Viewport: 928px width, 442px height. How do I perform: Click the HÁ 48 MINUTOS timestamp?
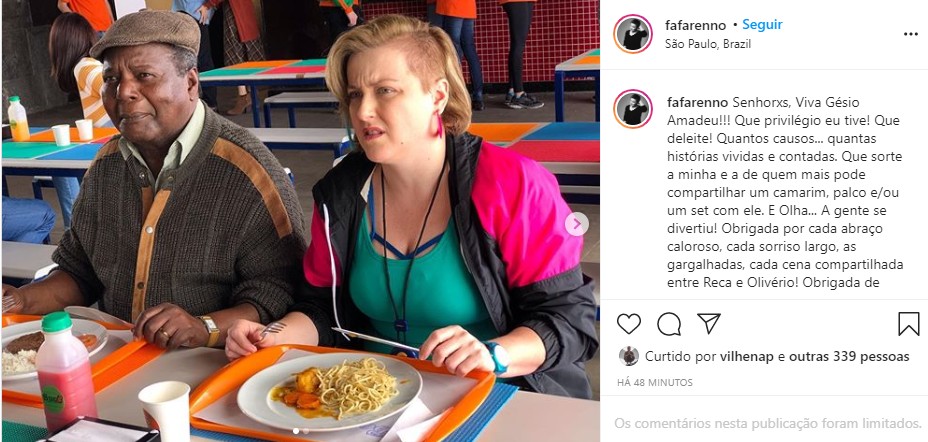tap(655, 383)
